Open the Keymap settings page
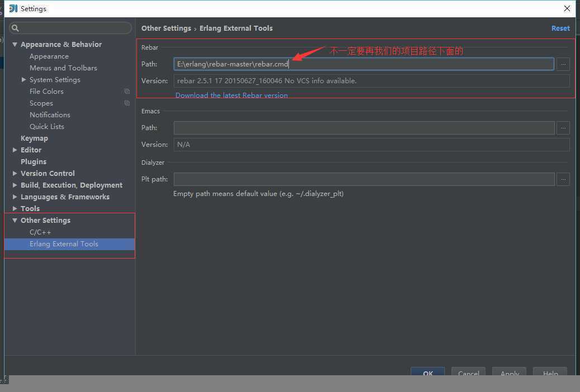This screenshot has width=580, height=392. point(35,138)
